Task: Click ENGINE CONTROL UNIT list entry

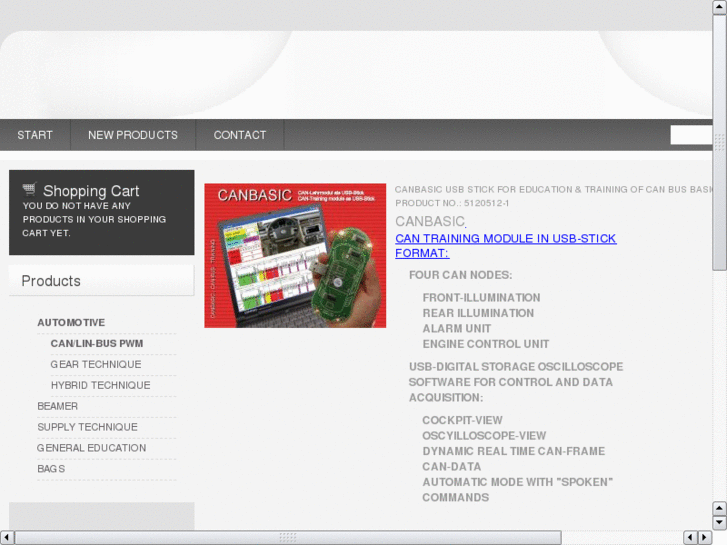Action: pyautogui.click(x=485, y=344)
